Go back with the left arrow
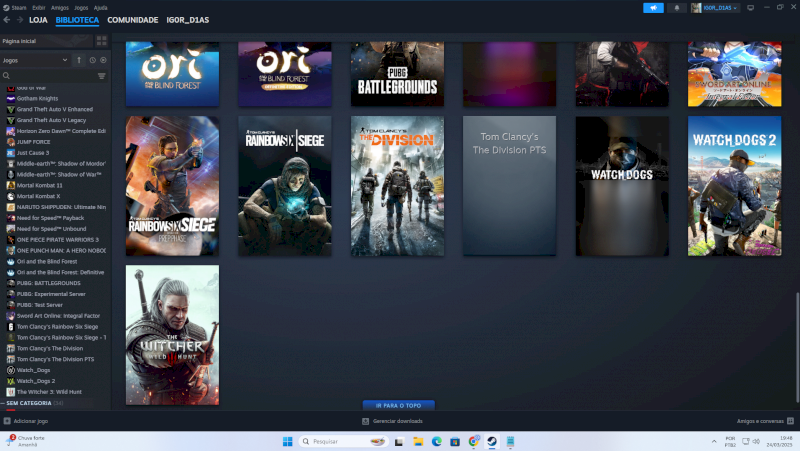The width and height of the screenshot is (800, 451). click(7, 20)
